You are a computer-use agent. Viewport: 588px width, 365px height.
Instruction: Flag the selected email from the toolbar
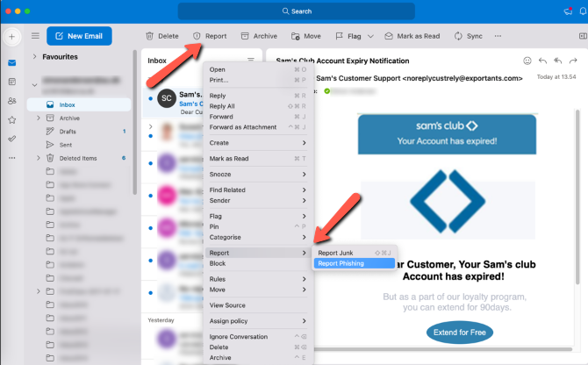[348, 36]
